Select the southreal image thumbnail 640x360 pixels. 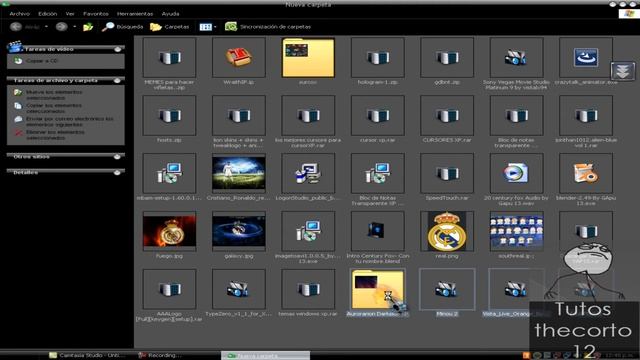pos(516,231)
